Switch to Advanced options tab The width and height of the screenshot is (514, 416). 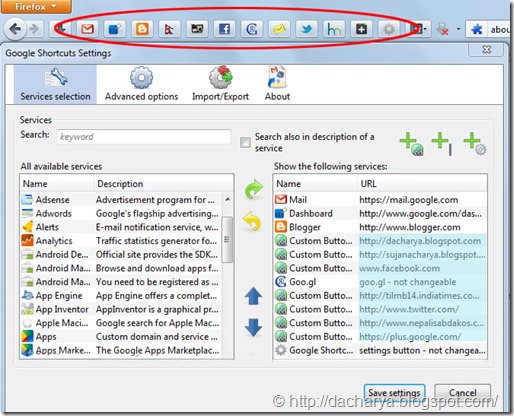(141, 84)
